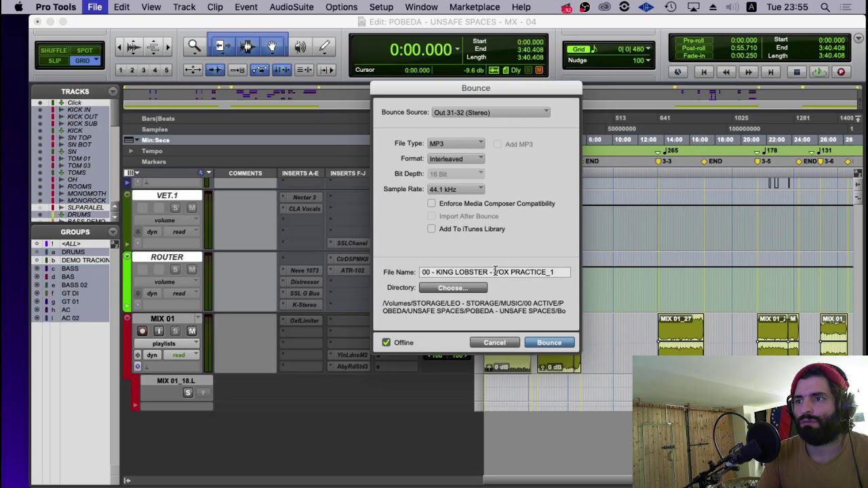
Task: Click the green Play transport button
Action: 818,72
